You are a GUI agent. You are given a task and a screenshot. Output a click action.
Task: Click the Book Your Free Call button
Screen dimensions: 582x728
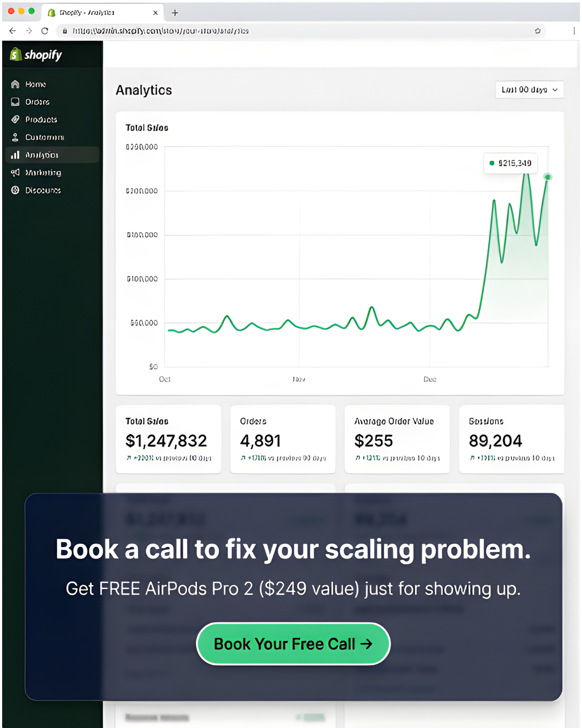pos(293,644)
